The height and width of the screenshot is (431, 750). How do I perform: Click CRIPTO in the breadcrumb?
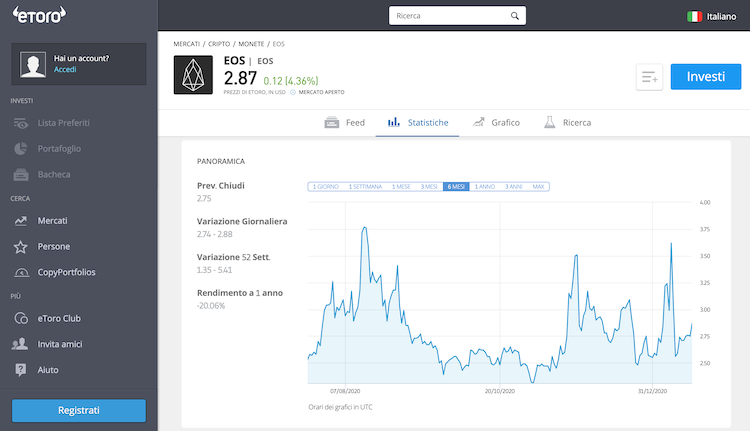[219, 44]
